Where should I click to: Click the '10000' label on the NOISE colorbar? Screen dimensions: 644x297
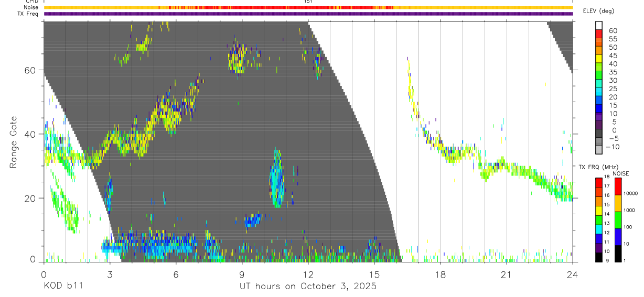tap(631, 193)
